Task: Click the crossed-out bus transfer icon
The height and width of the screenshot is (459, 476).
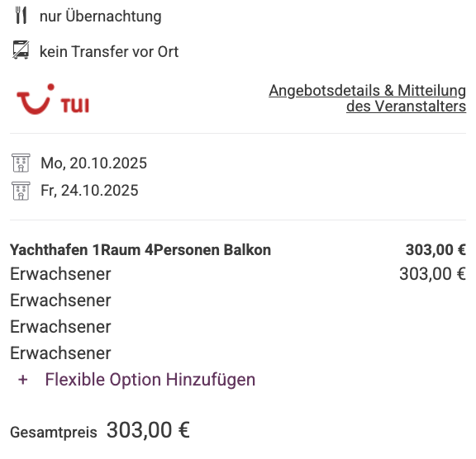Action: [x=21, y=50]
